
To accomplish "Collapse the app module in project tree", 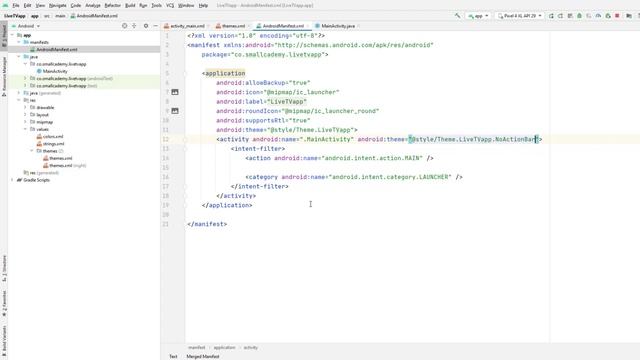I will click(x=12, y=35).
